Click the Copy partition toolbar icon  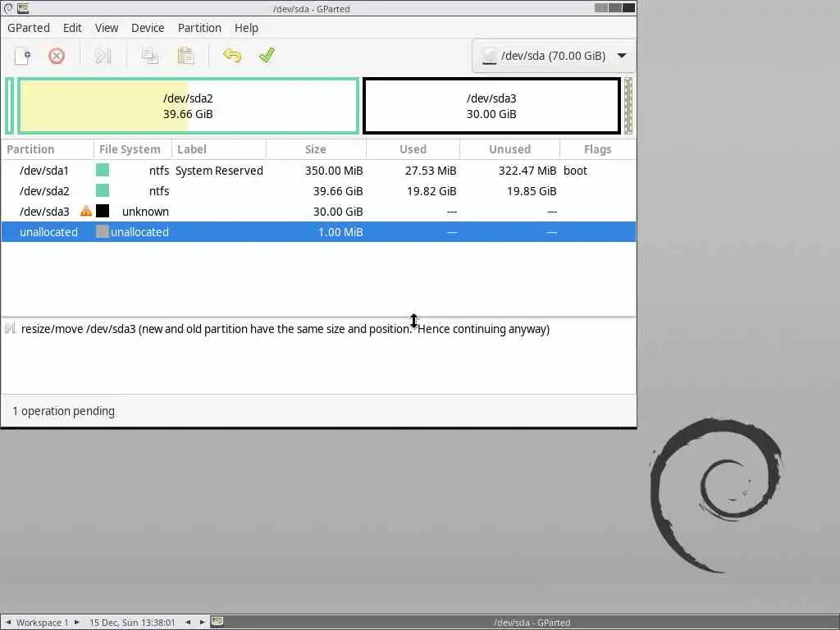[149, 56]
